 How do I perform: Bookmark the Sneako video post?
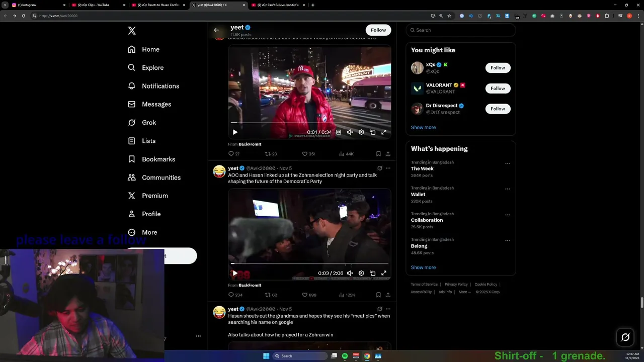(378, 154)
